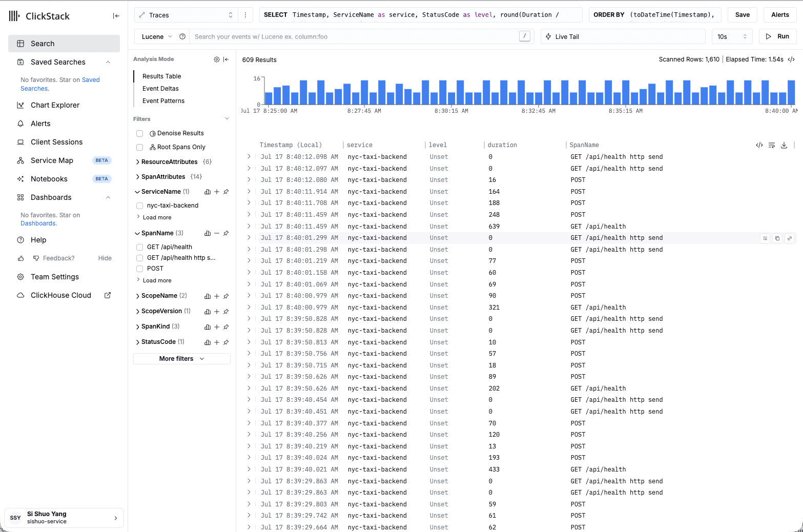Collapse the ServiceName filter group
Viewport: 803px width, 532px height.
pyautogui.click(x=162, y=192)
